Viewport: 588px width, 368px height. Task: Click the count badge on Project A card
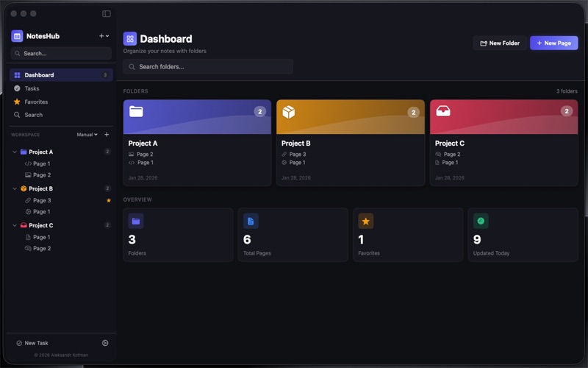point(260,112)
